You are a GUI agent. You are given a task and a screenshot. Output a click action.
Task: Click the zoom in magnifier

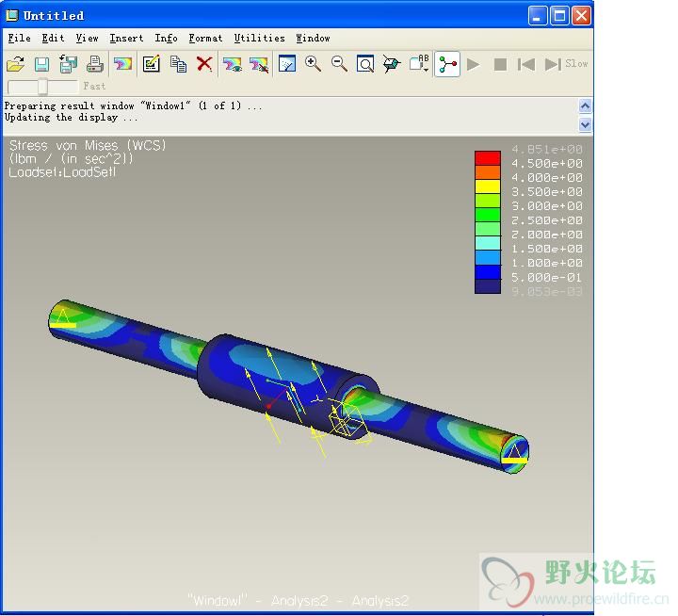coord(313,64)
